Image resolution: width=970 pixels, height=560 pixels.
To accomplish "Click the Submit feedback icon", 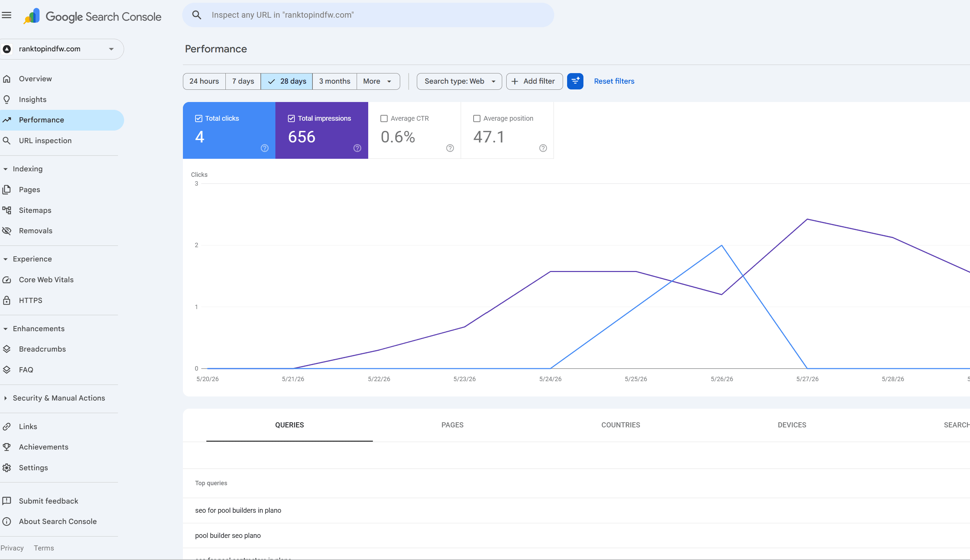I will click(6, 501).
